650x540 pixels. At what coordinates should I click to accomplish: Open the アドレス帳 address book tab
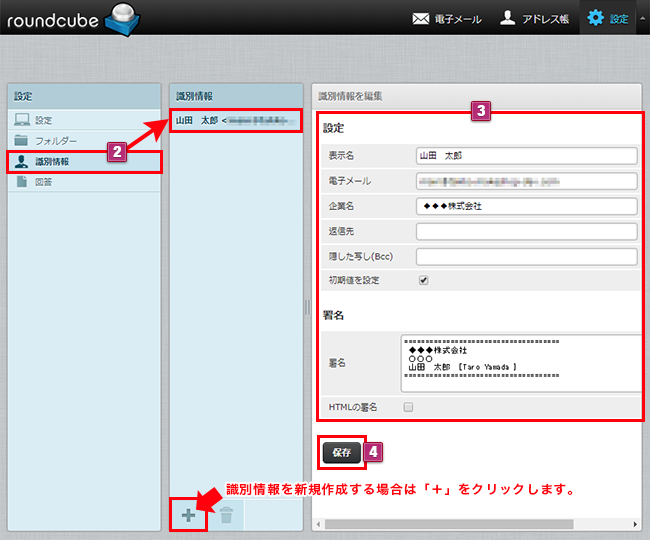[x=535, y=19]
